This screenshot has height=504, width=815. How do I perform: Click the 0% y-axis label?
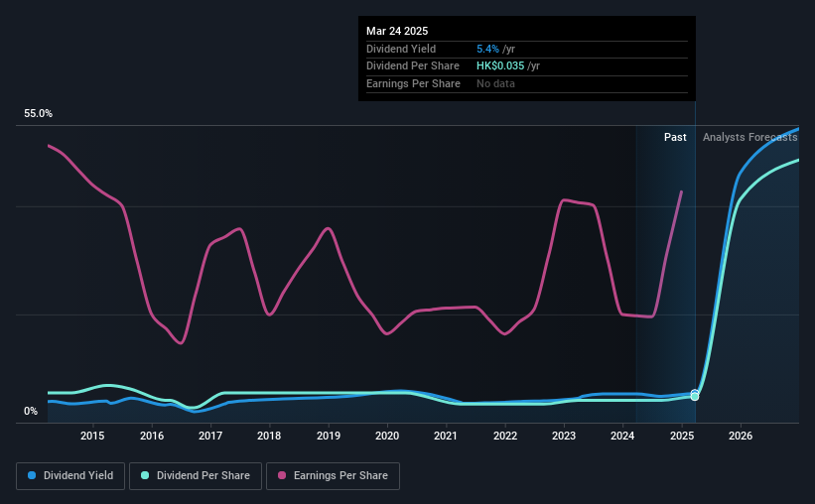[x=31, y=412]
